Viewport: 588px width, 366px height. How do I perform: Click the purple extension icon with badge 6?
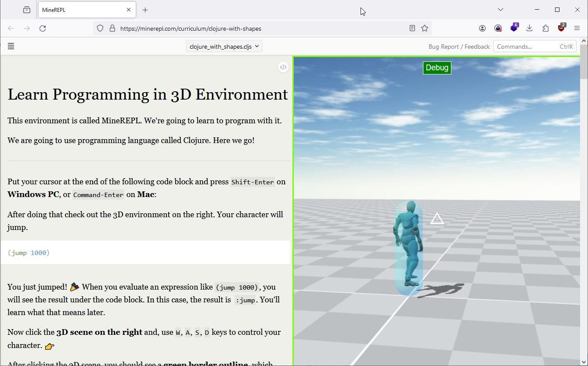click(x=514, y=28)
